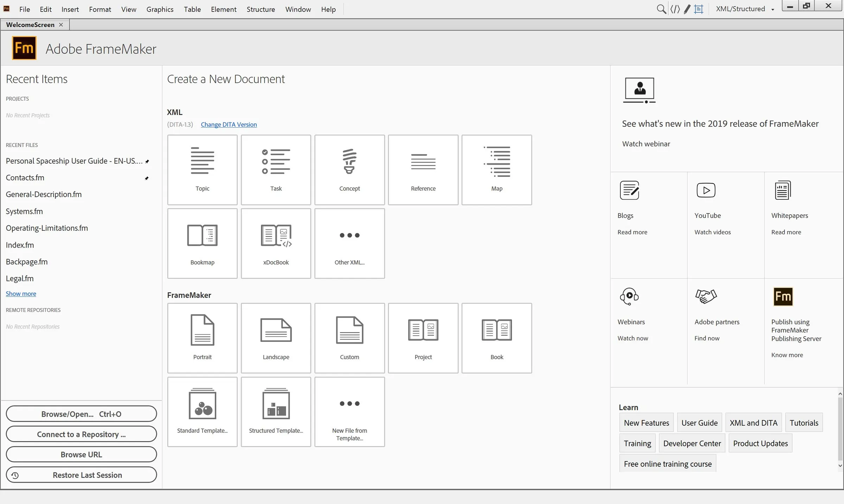Open the Graphics menu
The image size is (844, 504).
click(x=160, y=9)
